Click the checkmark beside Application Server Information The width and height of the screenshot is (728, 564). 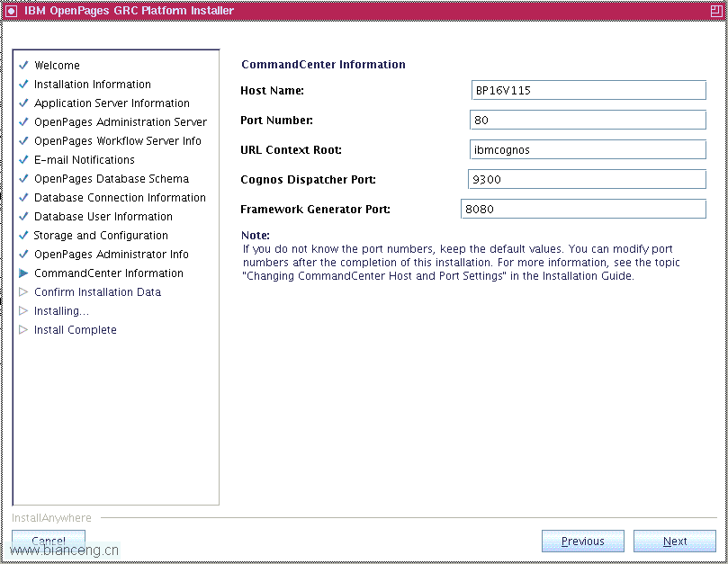[x=23, y=103]
